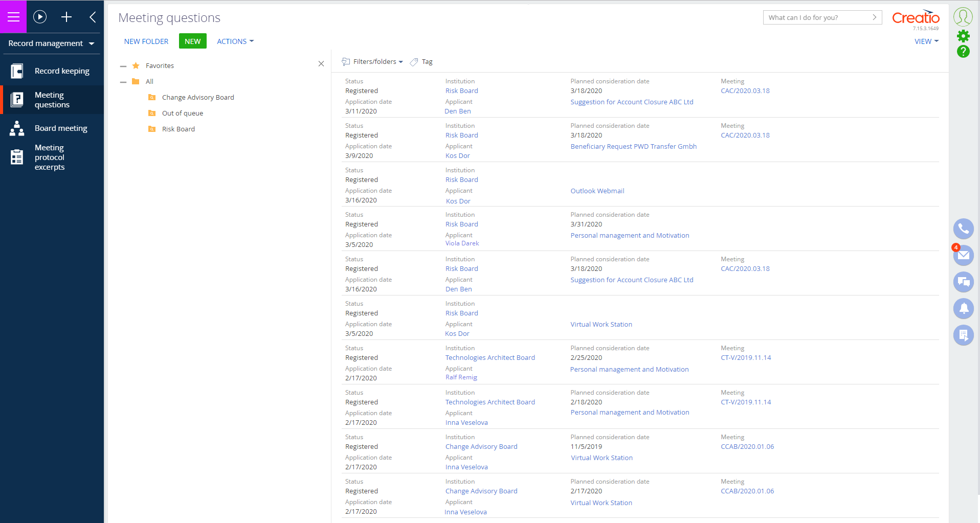980x523 pixels.
Task: Click application date 3/9/2020
Action: pos(359,155)
